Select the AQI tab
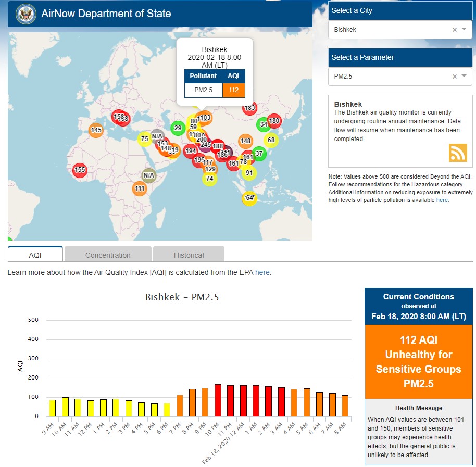Screen dimensions: 476x467 coord(35,255)
